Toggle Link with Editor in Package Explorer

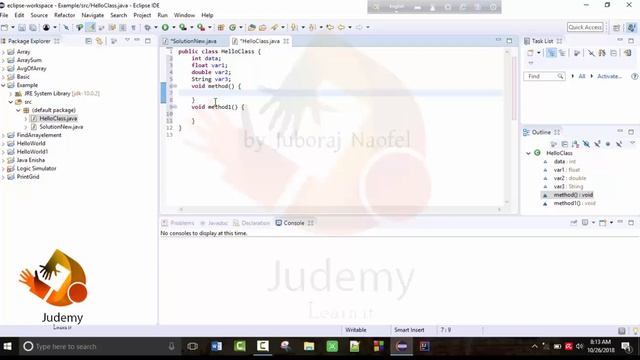pos(99,41)
